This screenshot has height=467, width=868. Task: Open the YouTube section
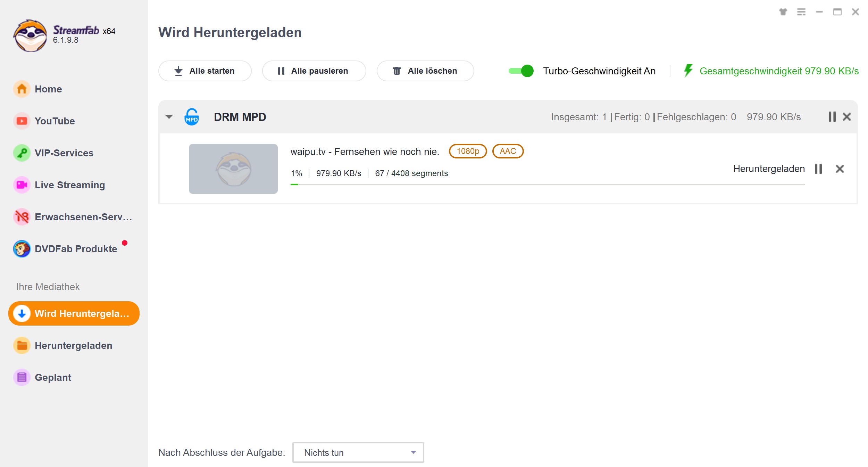(55, 121)
